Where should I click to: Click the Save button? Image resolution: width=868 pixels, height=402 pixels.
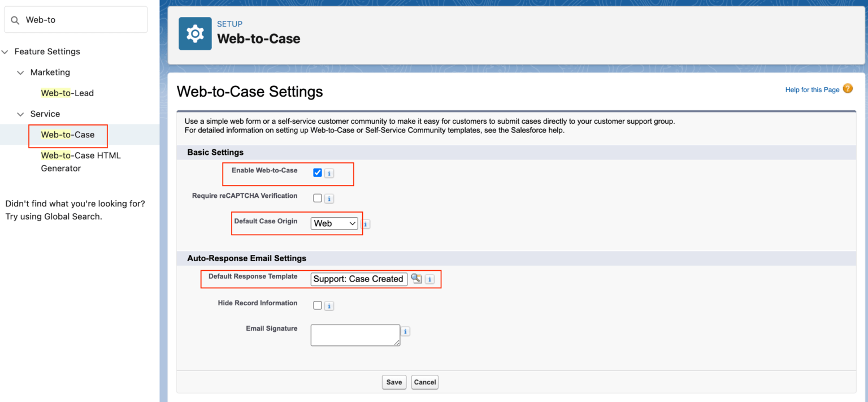394,382
